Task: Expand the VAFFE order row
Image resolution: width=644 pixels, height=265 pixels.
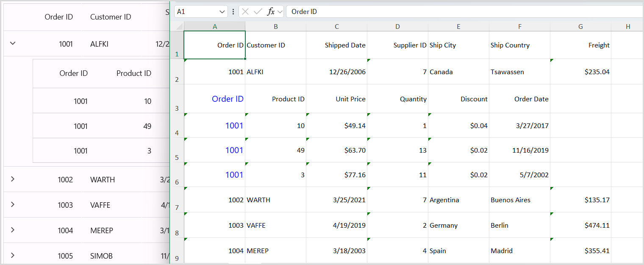Action: click(x=13, y=204)
